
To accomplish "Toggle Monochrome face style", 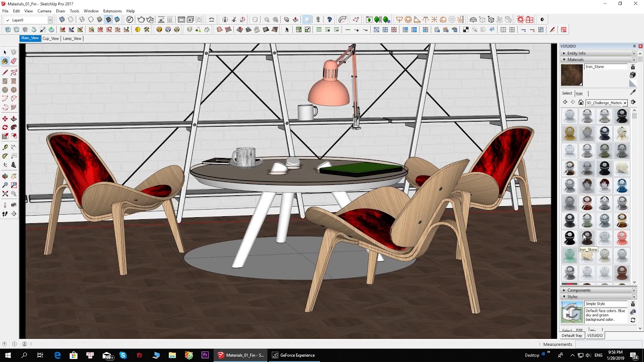I will [x=117, y=20].
